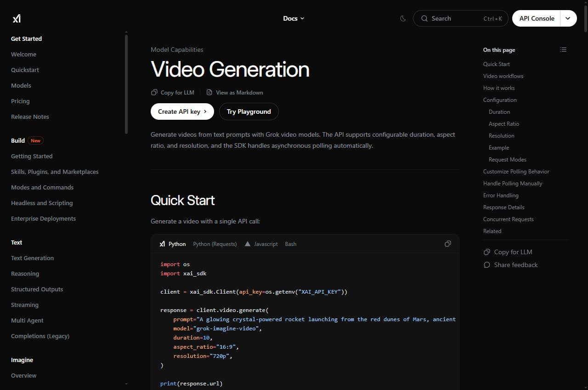
Task: Click the Get Started section header
Action: 26,39
